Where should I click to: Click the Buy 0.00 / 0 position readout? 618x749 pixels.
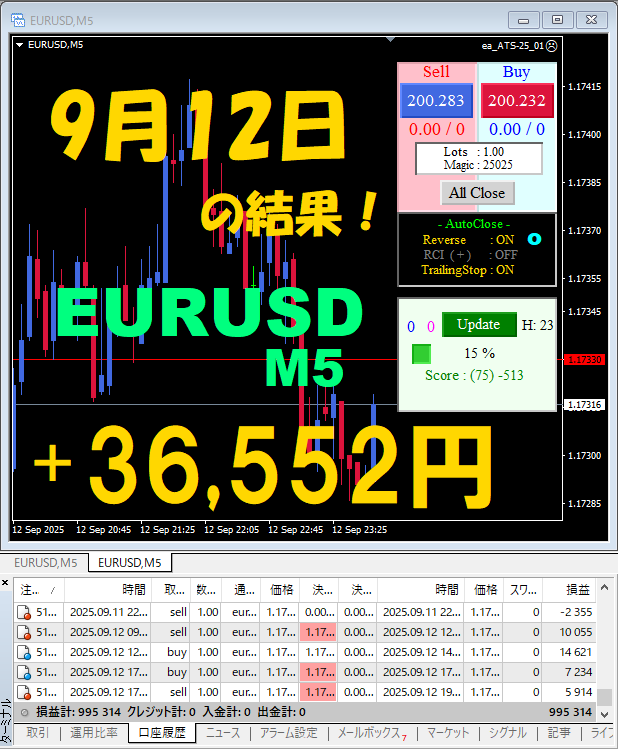[517, 129]
